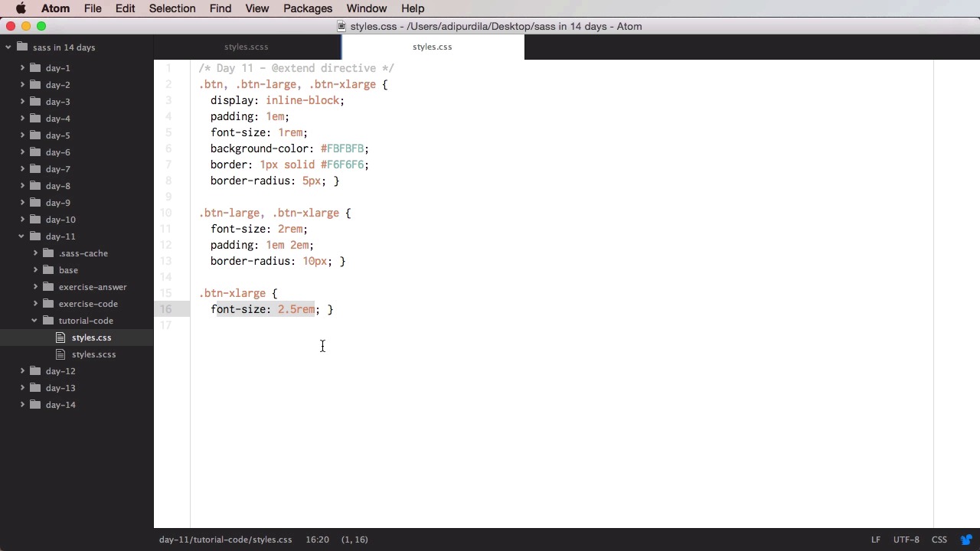980x551 pixels.
Task: Expand the day-2 folder arrow
Action: (x=22, y=85)
